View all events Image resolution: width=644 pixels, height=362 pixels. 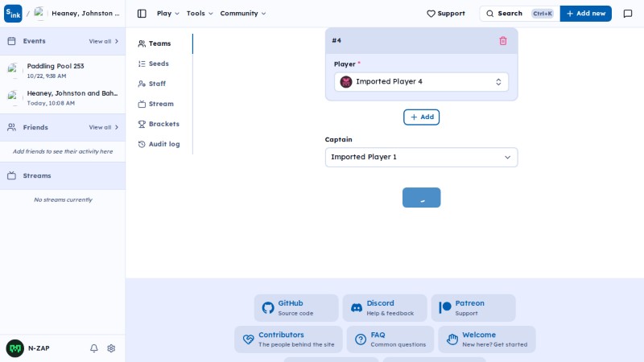pos(104,42)
